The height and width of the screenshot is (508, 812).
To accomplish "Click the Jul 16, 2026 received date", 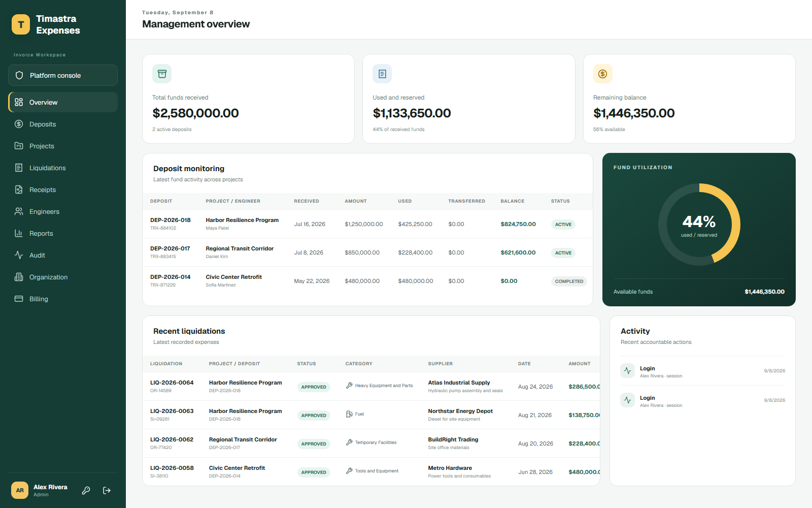I will [310, 224].
